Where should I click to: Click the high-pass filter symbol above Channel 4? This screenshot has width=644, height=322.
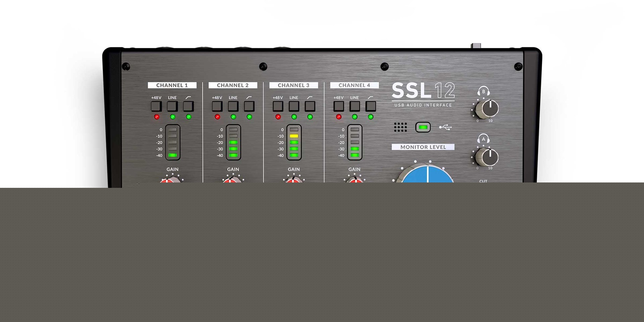coord(371,98)
